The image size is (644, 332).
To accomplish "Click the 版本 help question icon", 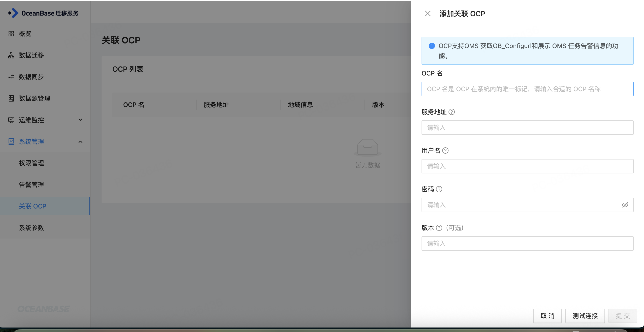I will point(439,228).
